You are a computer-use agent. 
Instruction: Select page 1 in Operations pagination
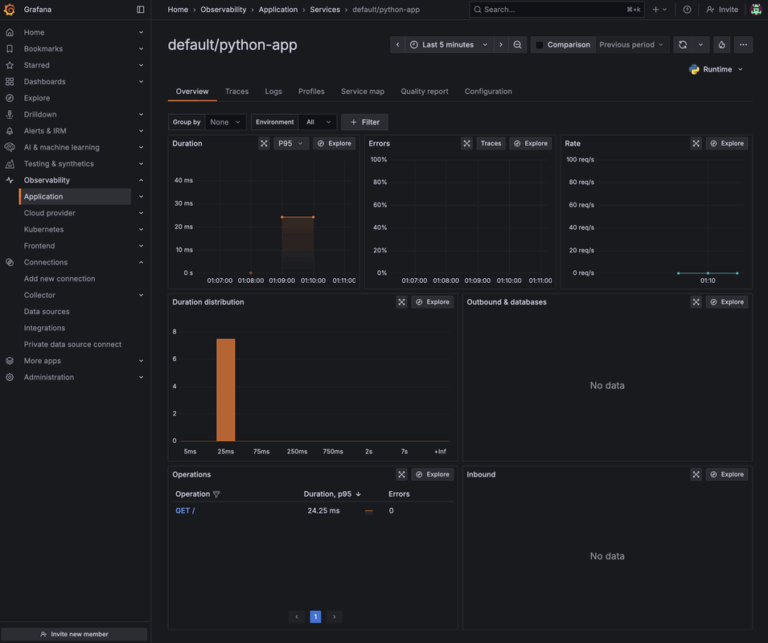315,617
